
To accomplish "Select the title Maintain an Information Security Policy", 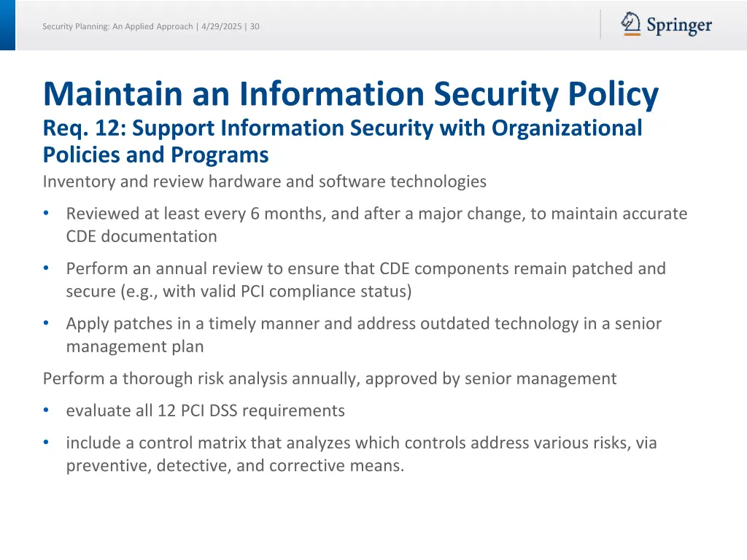I will click(350, 93).
